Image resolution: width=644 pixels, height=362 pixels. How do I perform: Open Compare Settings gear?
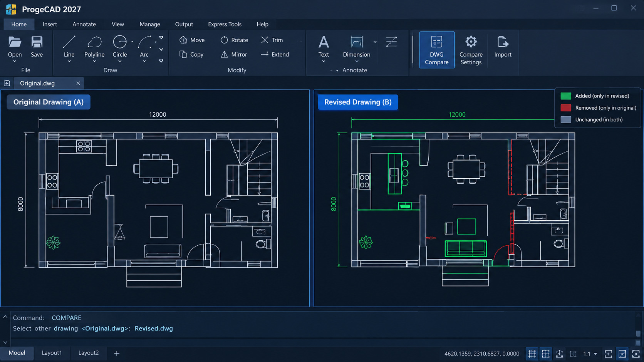[x=471, y=42]
